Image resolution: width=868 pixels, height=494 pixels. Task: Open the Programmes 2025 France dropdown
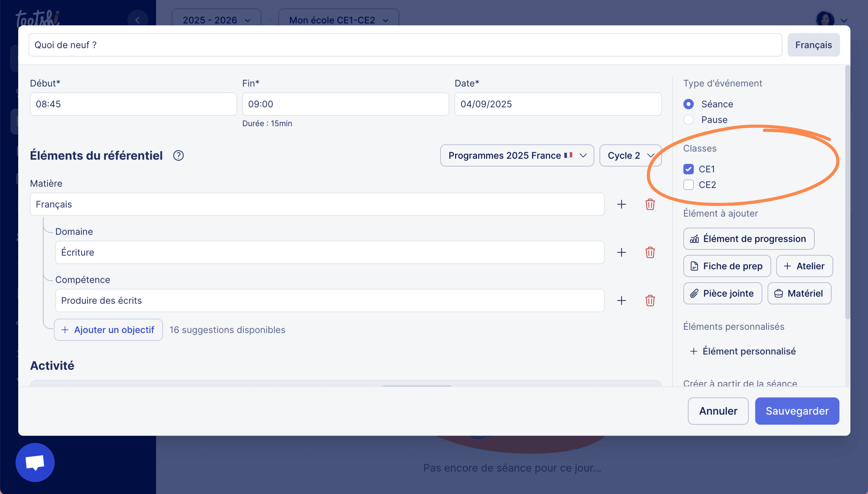[517, 155]
